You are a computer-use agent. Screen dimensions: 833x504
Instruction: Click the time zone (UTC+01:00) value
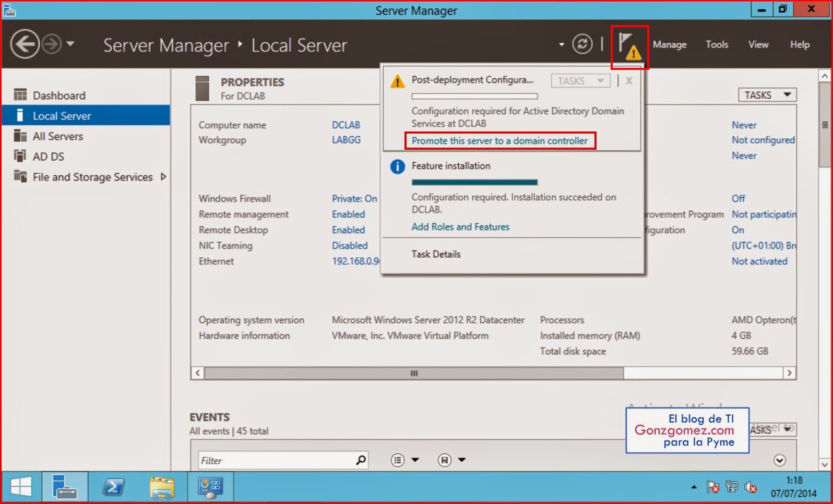(764, 246)
